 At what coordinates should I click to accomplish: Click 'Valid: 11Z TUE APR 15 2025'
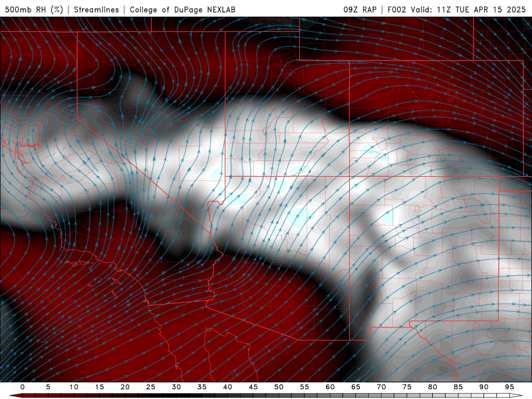pos(468,9)
